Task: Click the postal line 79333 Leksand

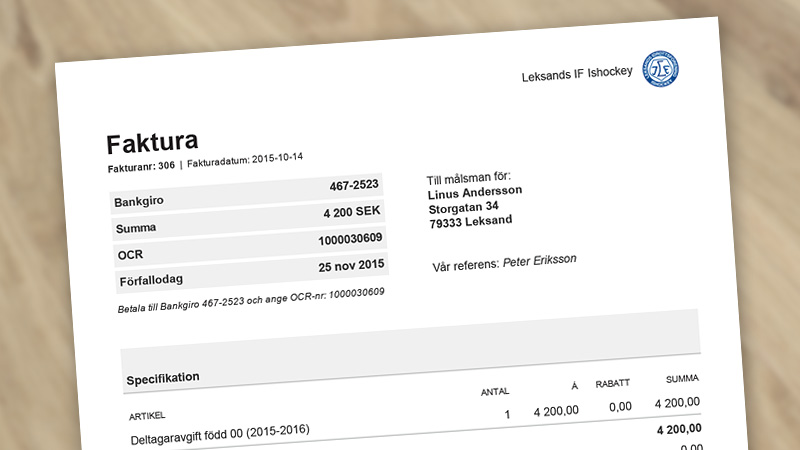Action: [470, 222]
